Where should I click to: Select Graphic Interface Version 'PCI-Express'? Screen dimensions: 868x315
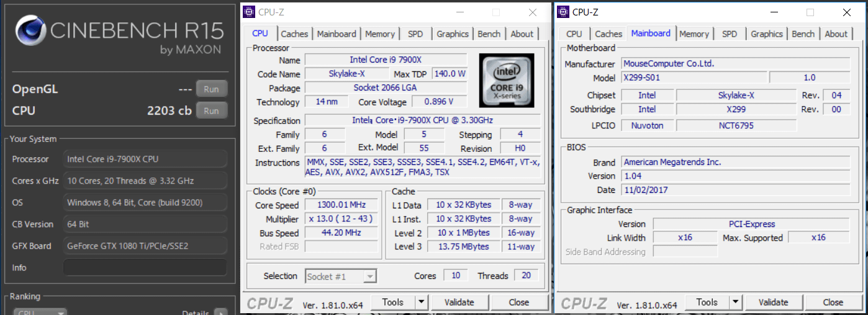tap(751, 224)
